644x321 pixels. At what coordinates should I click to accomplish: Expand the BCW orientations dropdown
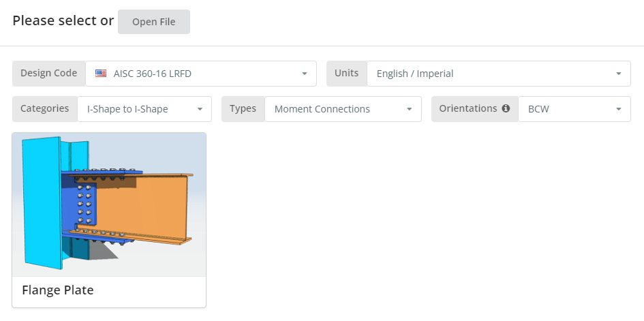pos(574,109)
